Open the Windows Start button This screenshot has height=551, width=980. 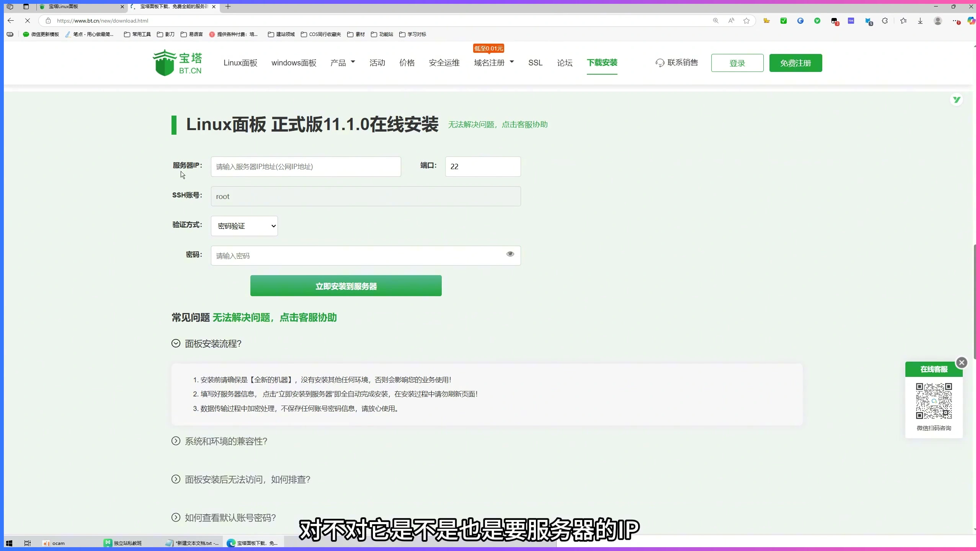point(9,543)
